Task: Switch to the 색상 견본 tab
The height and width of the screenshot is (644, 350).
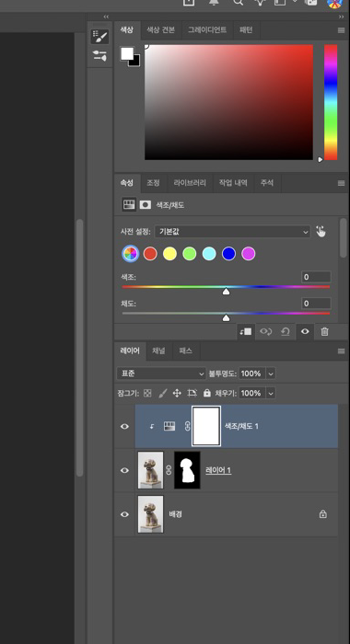Action: pyautogui.click(x=160, y=30)
